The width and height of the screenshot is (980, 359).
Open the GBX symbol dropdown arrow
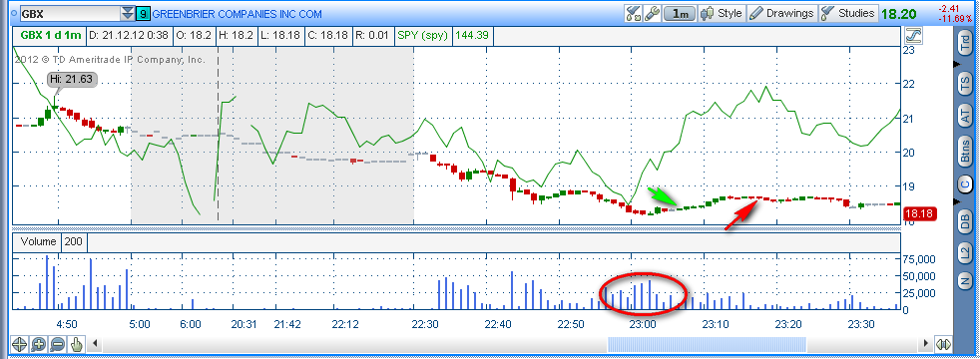point(128,13)
